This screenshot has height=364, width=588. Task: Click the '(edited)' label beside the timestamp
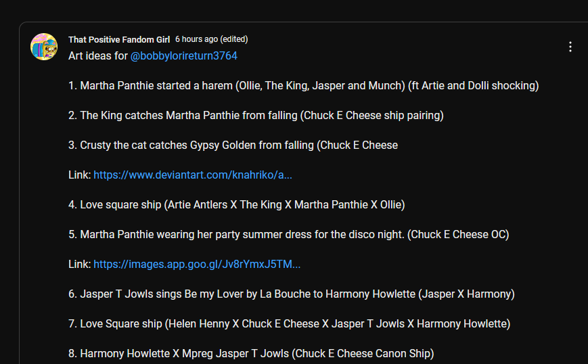point(234,40)
